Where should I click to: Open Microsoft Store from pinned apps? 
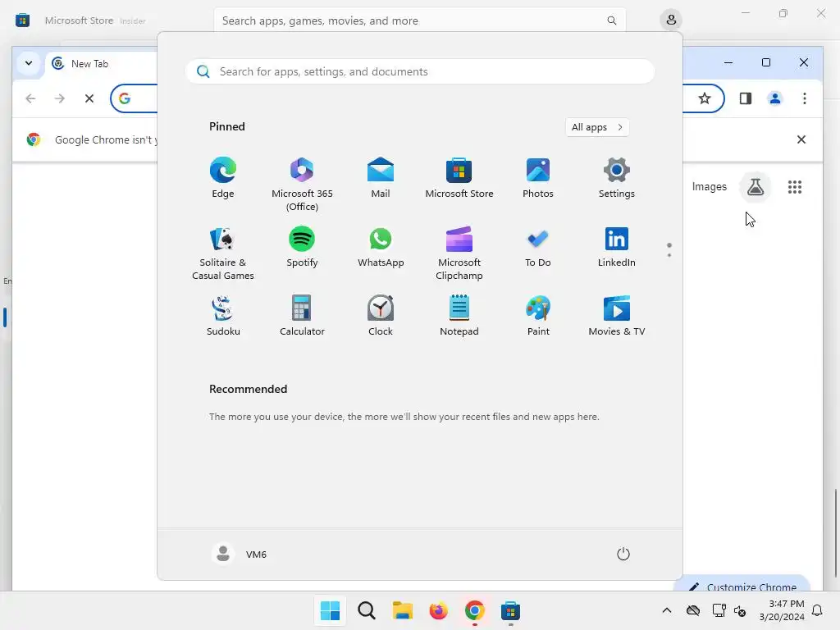[x=459, y=178]
